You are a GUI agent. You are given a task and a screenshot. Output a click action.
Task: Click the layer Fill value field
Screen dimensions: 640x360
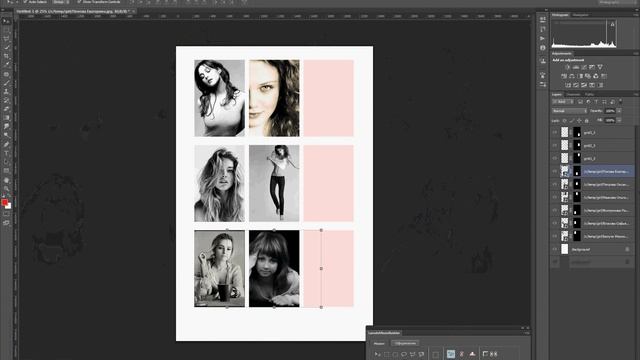pos(610,120)
